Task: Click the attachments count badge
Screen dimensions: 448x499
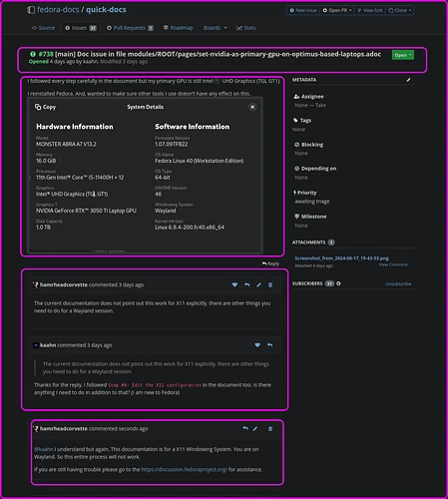Action: point(331,243)
